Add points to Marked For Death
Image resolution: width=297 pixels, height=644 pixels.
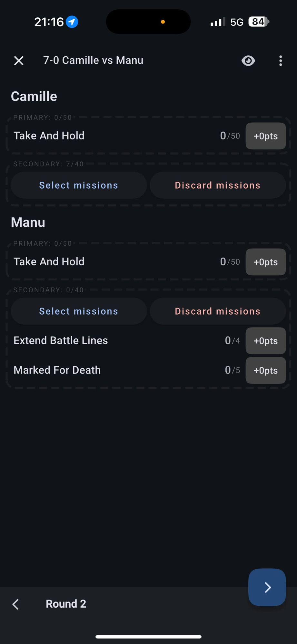point(265,370)
